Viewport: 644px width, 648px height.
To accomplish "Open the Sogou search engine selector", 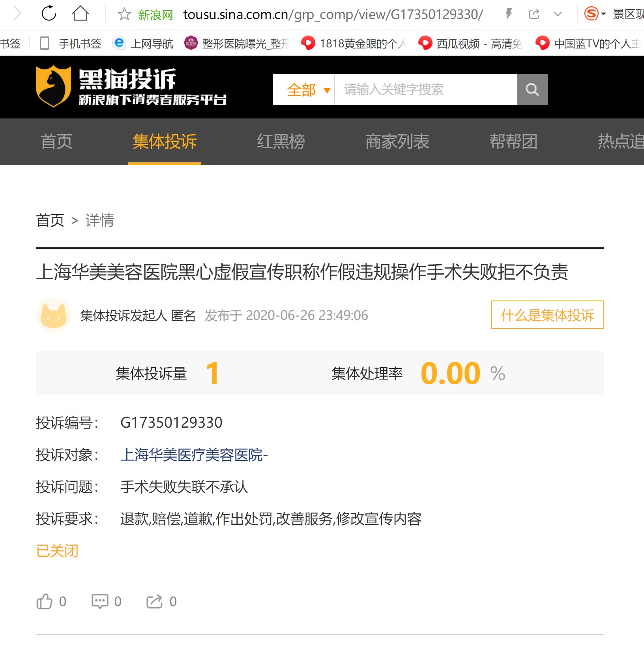I will point(595,14).
